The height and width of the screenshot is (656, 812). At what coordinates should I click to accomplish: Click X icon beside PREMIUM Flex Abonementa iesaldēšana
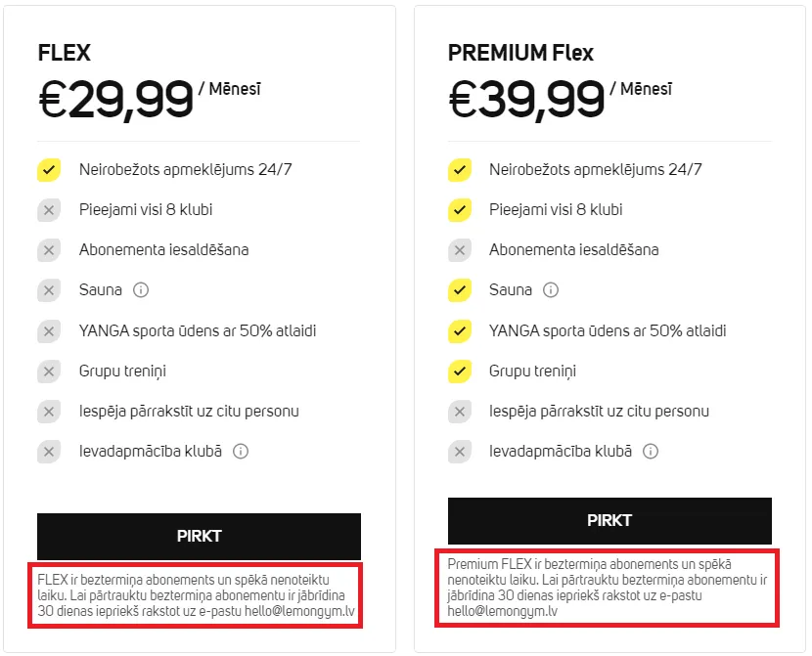click(x=460, y=250)
